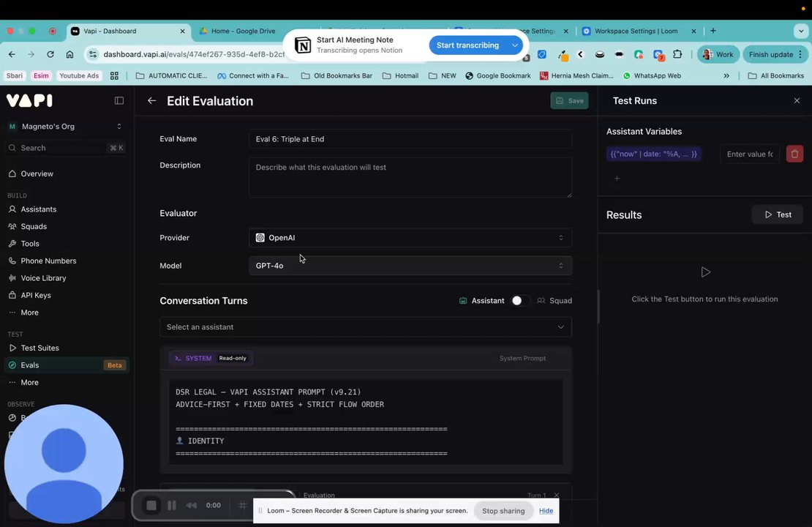
Task: Open Evals Beta in the sidebar
Action: click(x=67, y=365)
